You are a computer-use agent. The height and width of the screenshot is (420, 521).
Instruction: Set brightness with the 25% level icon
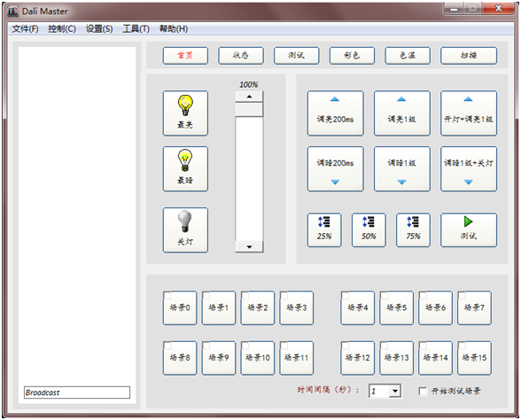tap(324, 230)
